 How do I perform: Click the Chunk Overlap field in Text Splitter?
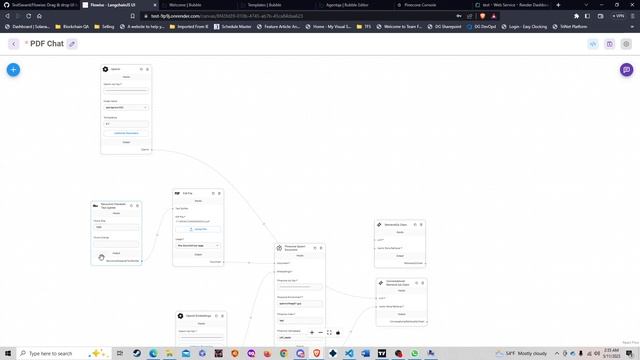(116, 244)
